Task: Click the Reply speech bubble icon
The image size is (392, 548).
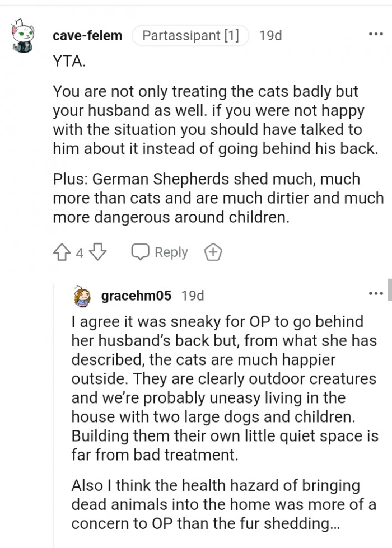Action: pyautogui.click(x=140, y=252)
